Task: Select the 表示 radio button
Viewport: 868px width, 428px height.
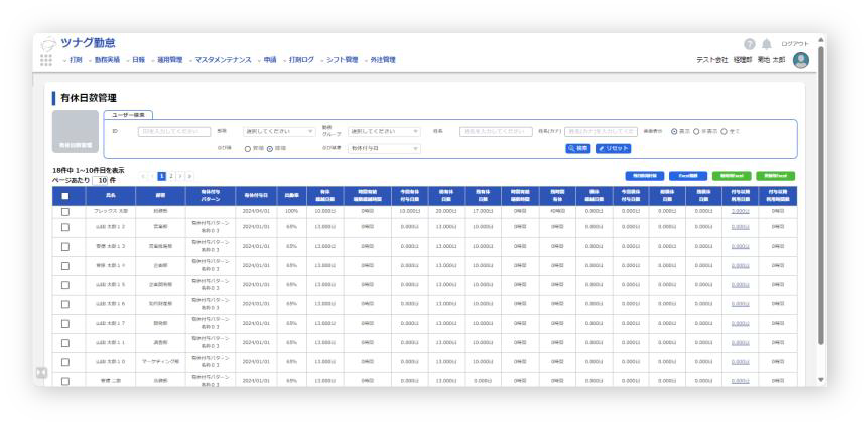Action: [674, 131]
